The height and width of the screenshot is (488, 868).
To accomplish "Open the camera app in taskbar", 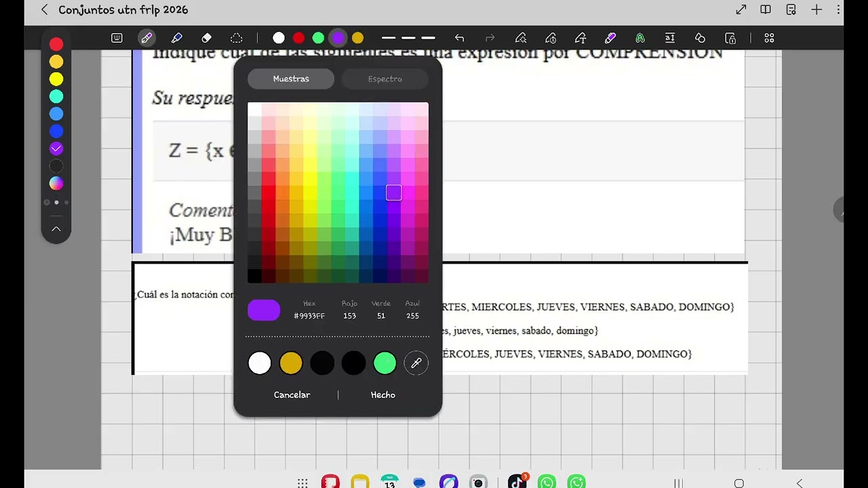I will [478, 482].
